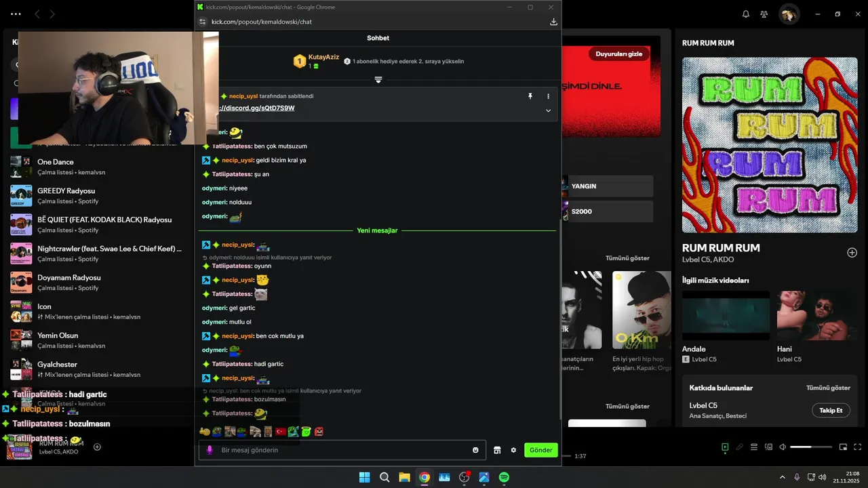The width and height of the screenshot is (868, 488).
Task: Open BË QUIET Radyosu playlist
Action: pyautogui.click(x=95, y=224)
